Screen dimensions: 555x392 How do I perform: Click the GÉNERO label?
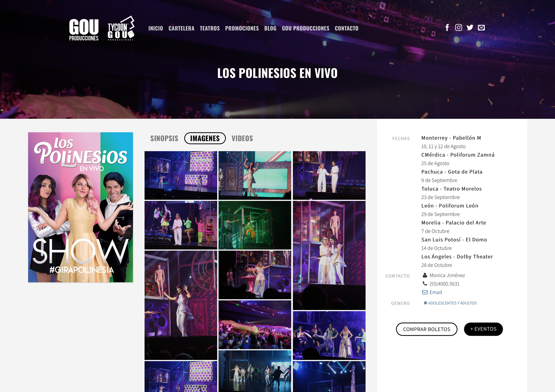[400, 303]
